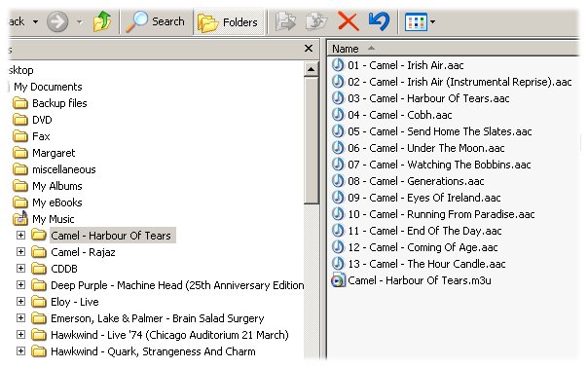
Task: Select My Documents in the tree
Action: tap(48, 87)
